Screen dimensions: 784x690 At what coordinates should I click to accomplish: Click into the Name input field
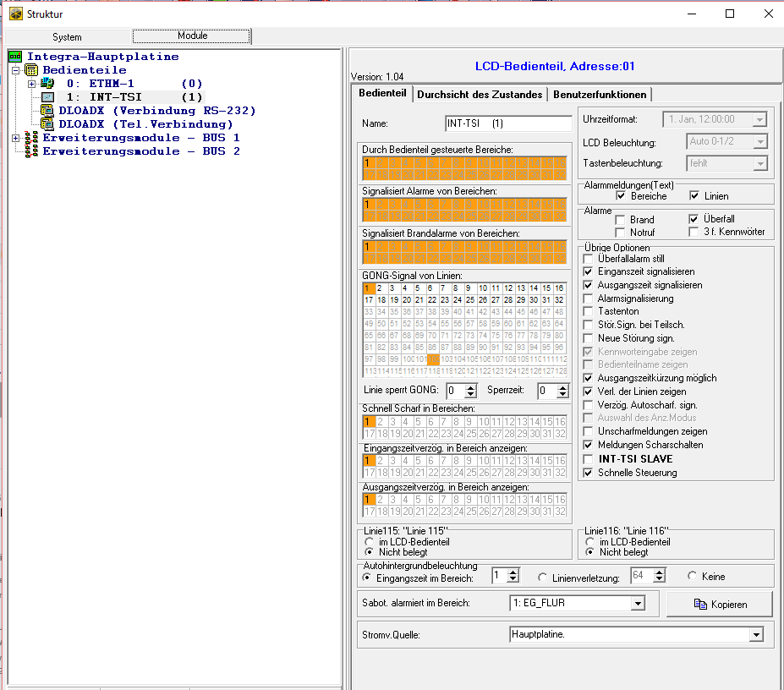pyautogui.click(x=507, y=123)
